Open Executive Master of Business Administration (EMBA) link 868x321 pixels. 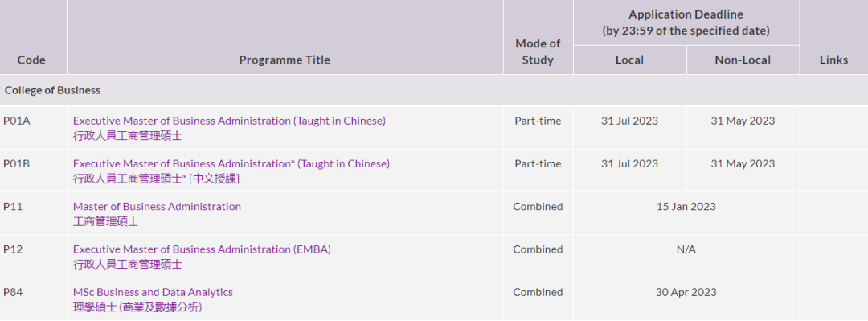tap(202, 249)
